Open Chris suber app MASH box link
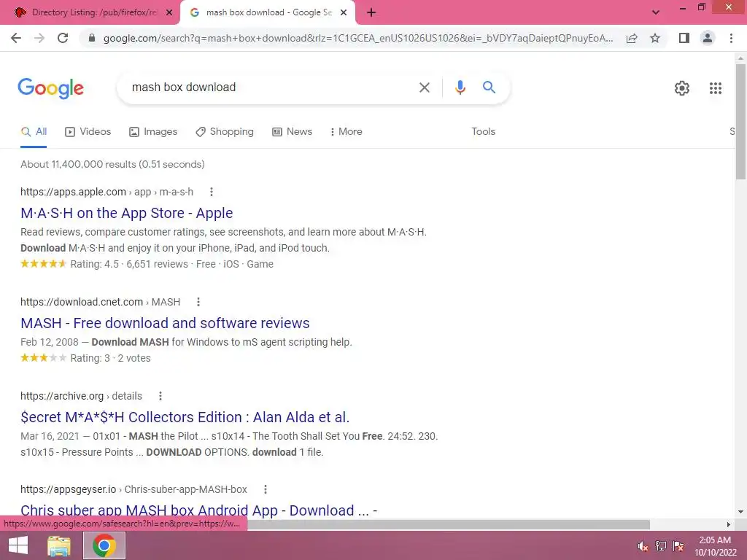The image size is (747, 560). click(x=198, y=510)
